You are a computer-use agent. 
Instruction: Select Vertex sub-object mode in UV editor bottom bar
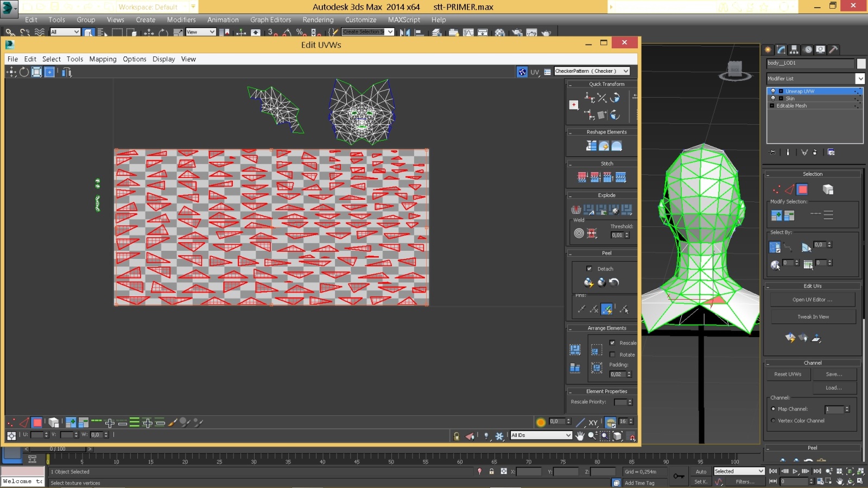pyautogui.click(x=11, y=422)
